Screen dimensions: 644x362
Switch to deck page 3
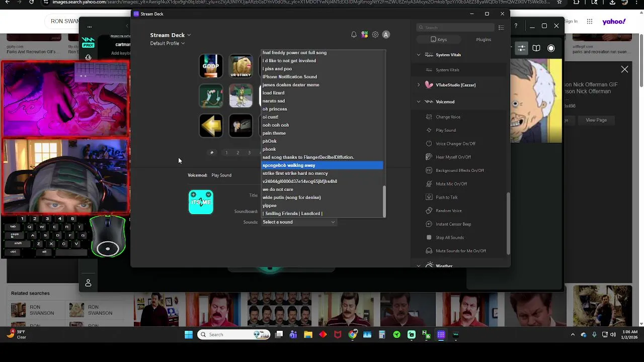click(249, 153)
